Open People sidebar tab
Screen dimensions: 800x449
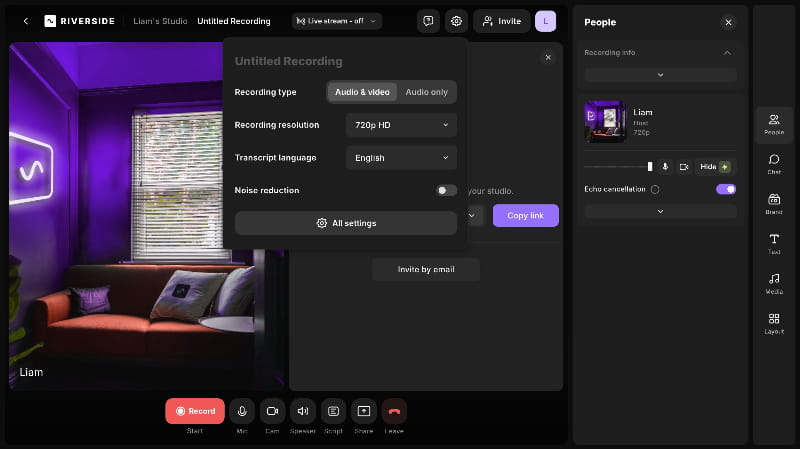tap(774, 124)
